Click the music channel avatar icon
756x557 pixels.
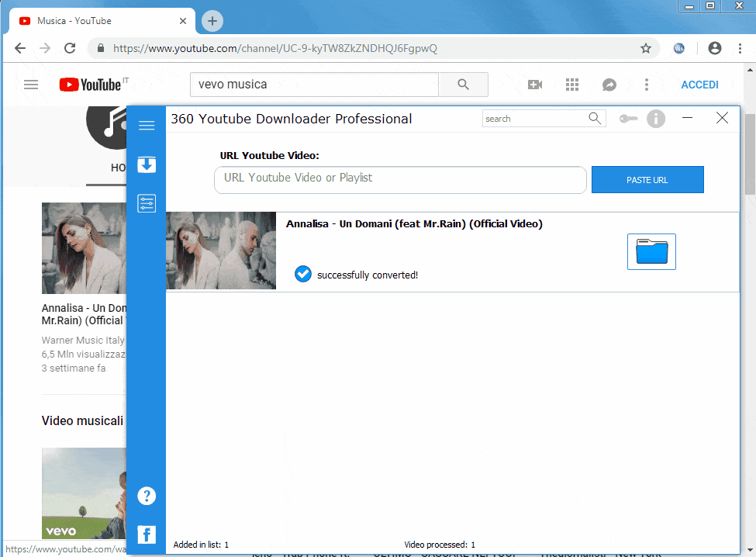(106, 127)
